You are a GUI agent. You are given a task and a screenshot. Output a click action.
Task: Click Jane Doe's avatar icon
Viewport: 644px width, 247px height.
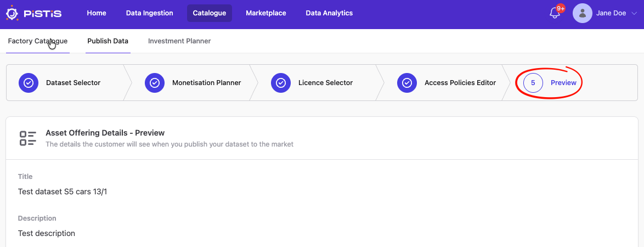click(x=582, y=13)
